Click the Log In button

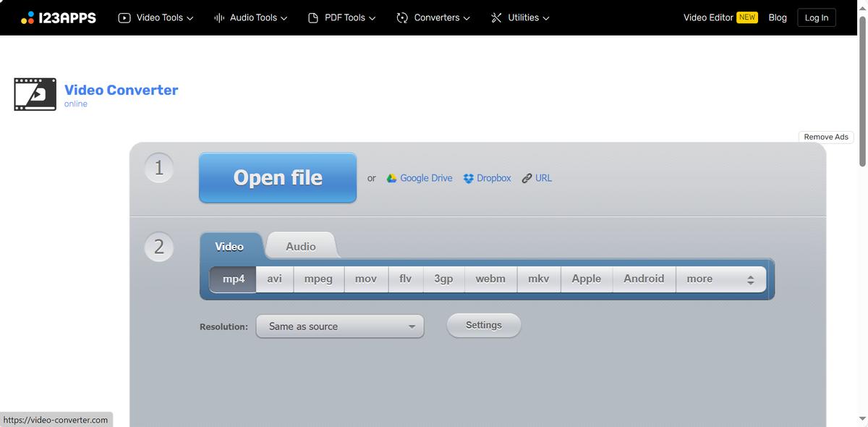816,18
